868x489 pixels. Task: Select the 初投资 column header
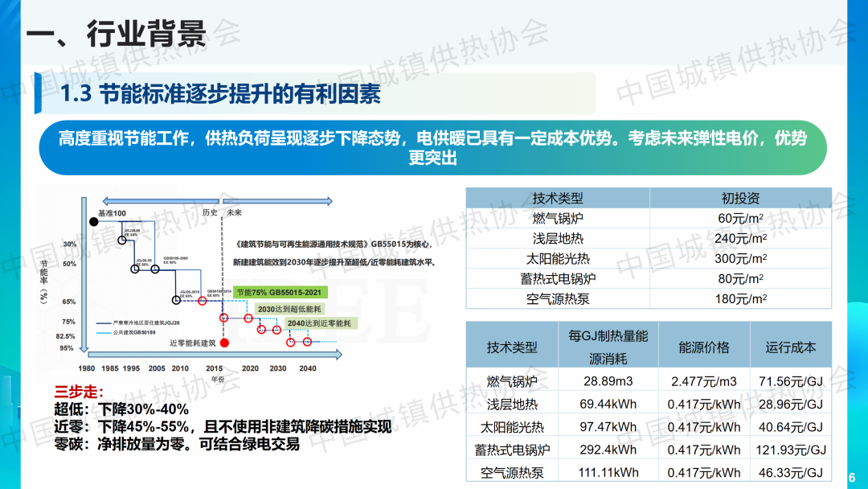click(740, 198)
